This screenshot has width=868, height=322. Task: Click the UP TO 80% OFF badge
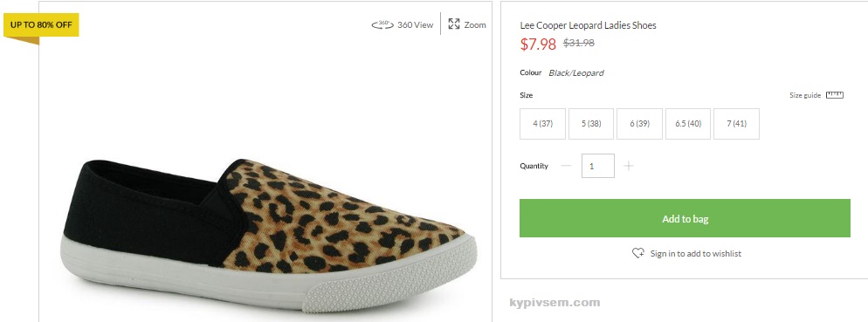[42, 25]
